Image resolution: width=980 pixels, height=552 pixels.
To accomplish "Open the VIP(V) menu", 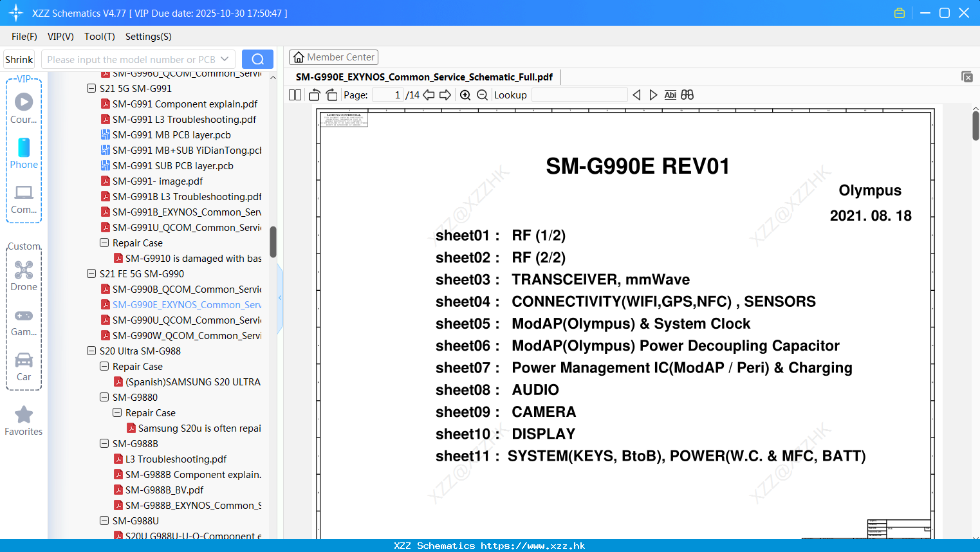I will click(x=60, y=37).
